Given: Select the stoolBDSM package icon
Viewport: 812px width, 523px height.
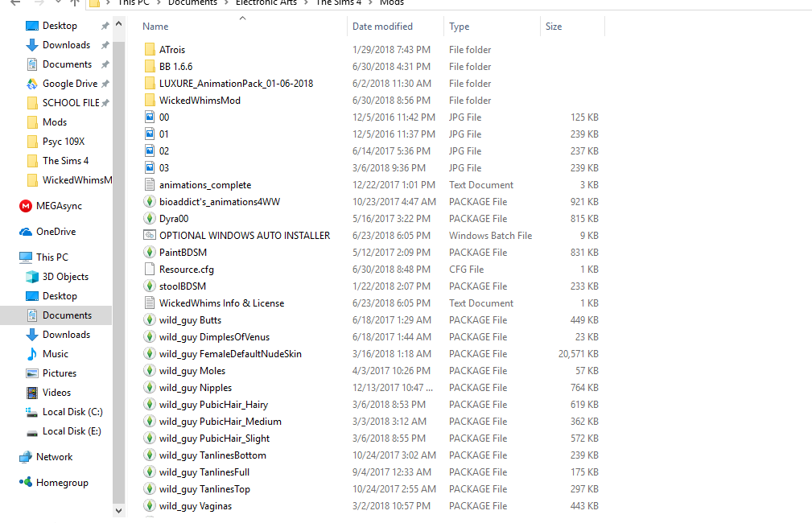Looking at the screenshot, I should pyautogui.click(x=150, y=286).
